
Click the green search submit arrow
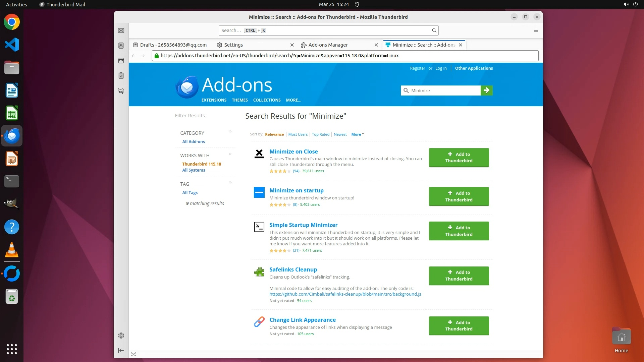point(486,90)
